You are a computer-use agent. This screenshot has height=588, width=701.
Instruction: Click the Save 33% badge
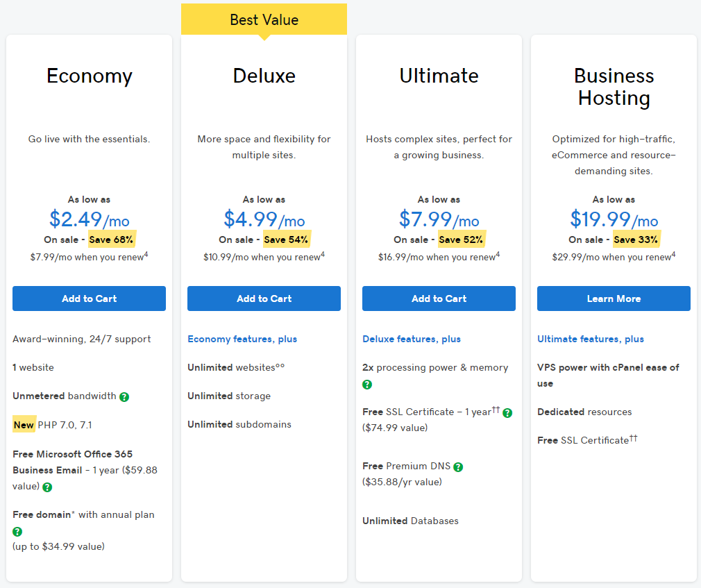click(636, 240)
